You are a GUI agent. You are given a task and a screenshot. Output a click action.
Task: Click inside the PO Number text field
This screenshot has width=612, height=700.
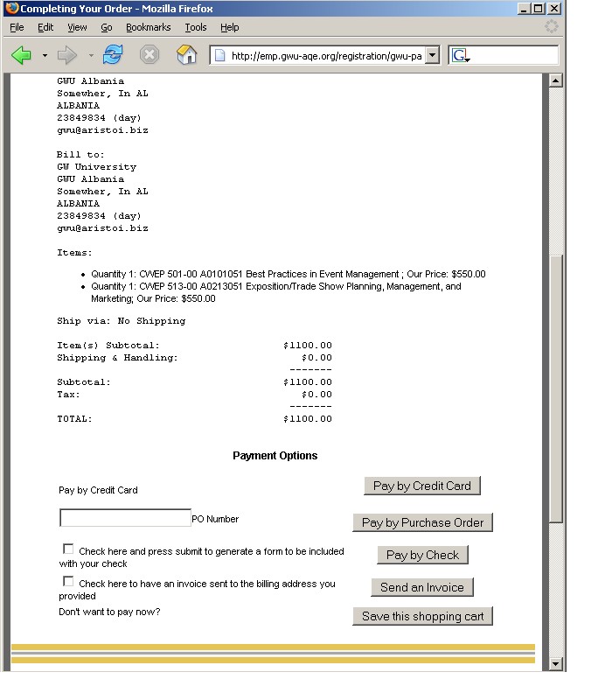(125, 518)
